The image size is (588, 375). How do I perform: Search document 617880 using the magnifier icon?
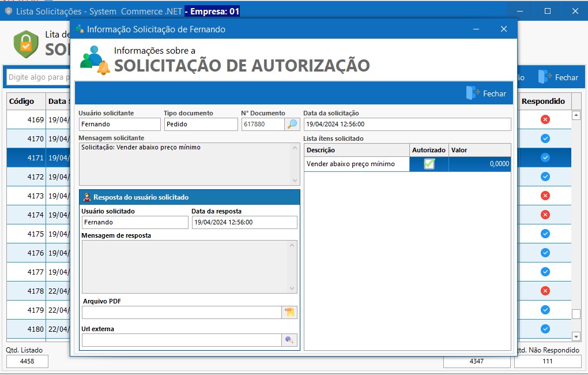tap(293, 123)
